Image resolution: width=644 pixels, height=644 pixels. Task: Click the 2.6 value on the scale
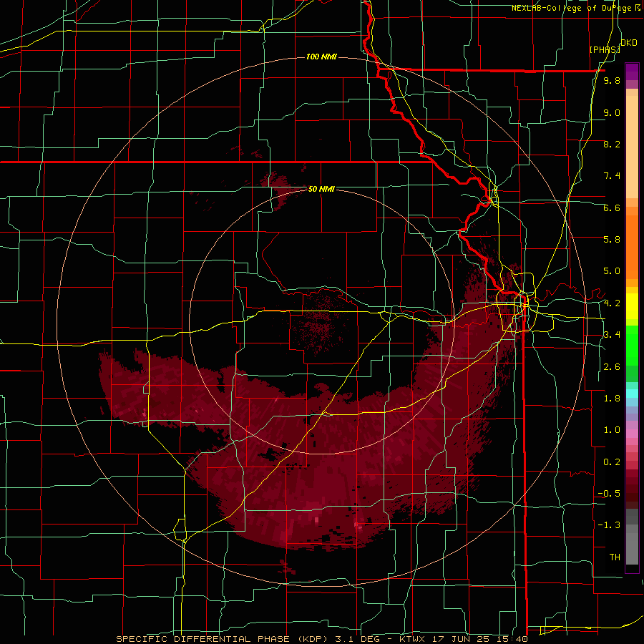(x=612, y=367)
